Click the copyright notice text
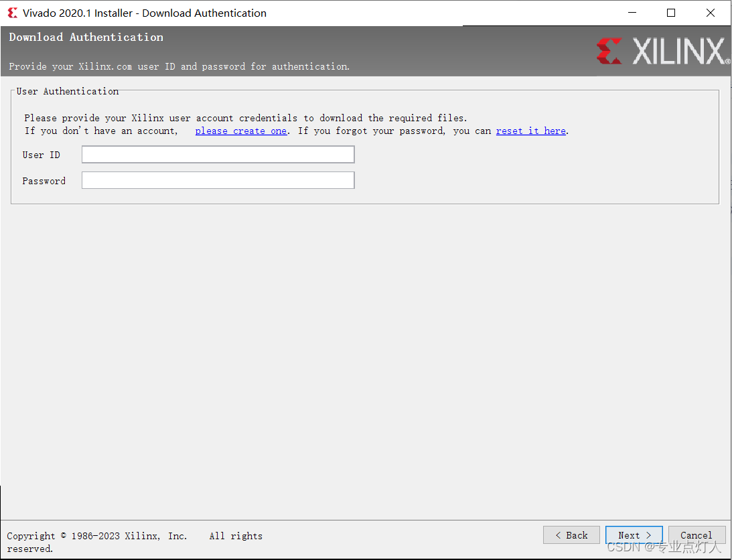The height and width of the screenshot is (560, 732). coord(135,542)
